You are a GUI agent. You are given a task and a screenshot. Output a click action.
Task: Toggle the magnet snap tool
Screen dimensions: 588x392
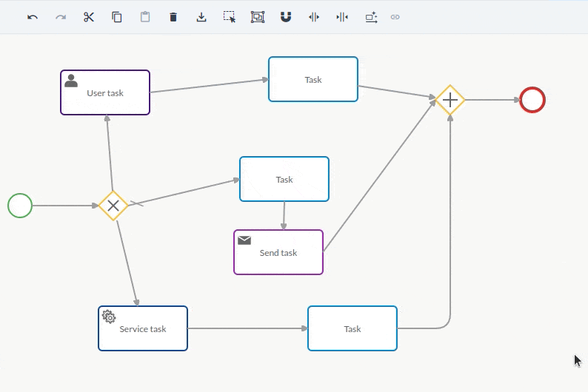tap(286, 17)
